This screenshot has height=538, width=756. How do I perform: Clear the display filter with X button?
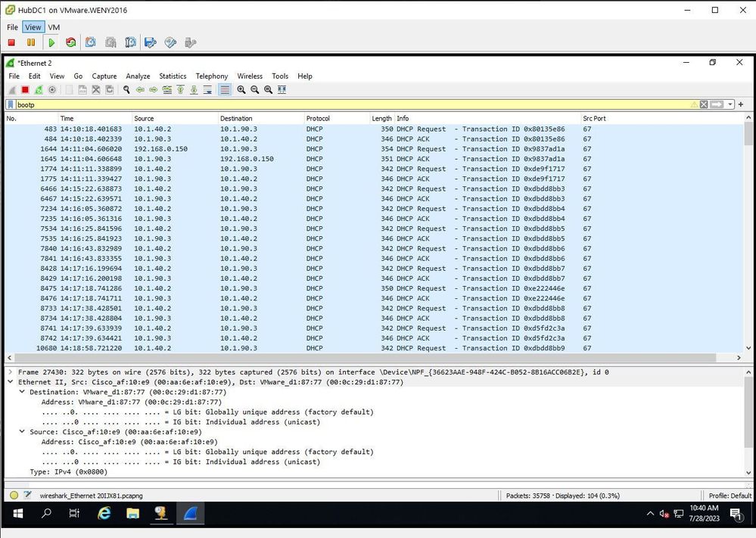(x=704, y=104)
